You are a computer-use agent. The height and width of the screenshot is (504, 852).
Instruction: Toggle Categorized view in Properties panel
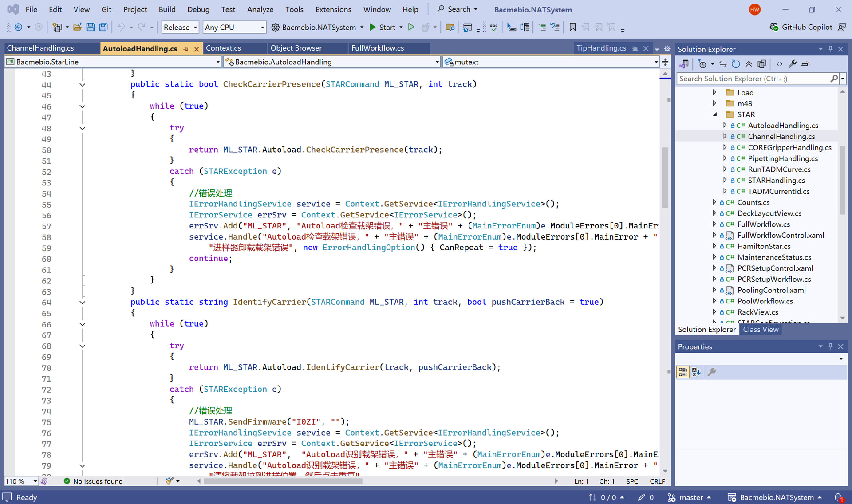[683, 372]
